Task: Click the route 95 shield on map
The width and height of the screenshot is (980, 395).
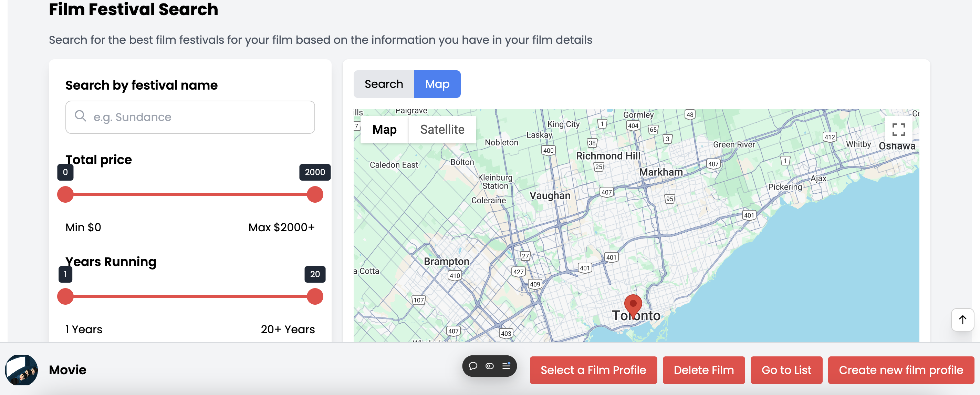Action: [x=669, y=199]
